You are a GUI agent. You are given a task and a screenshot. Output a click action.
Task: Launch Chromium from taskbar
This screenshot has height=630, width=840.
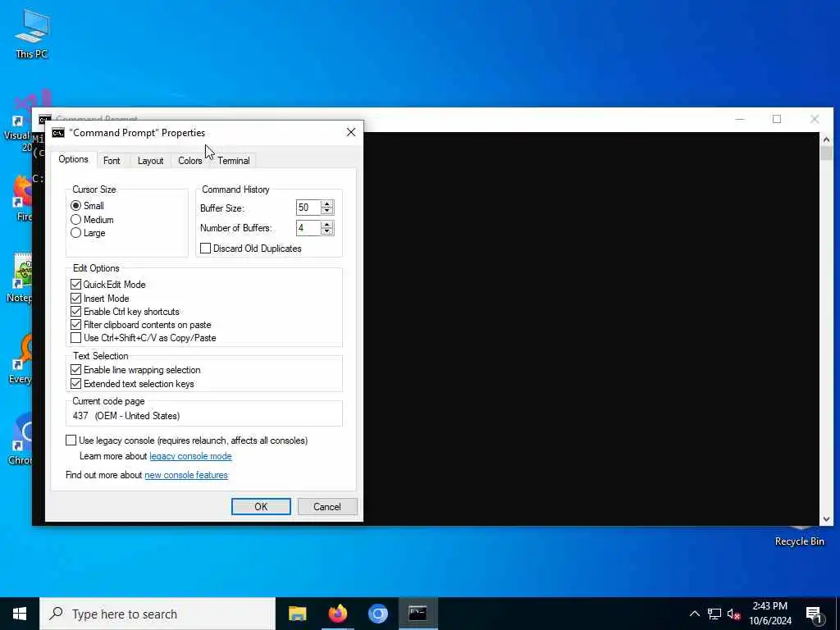click(x=378, y=614)
